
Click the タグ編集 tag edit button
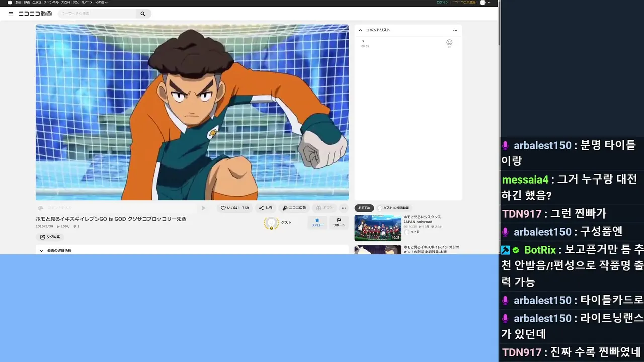[50, 237]
